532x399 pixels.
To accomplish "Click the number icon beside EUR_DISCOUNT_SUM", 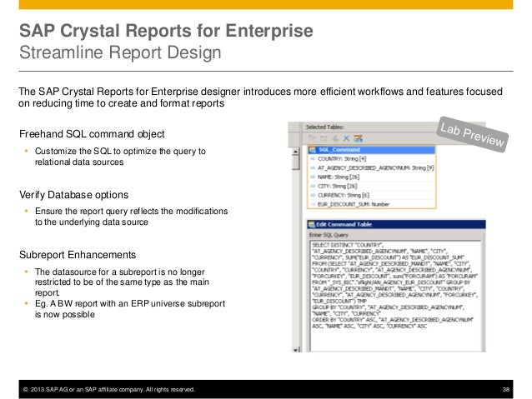I will tap(313, 204).
